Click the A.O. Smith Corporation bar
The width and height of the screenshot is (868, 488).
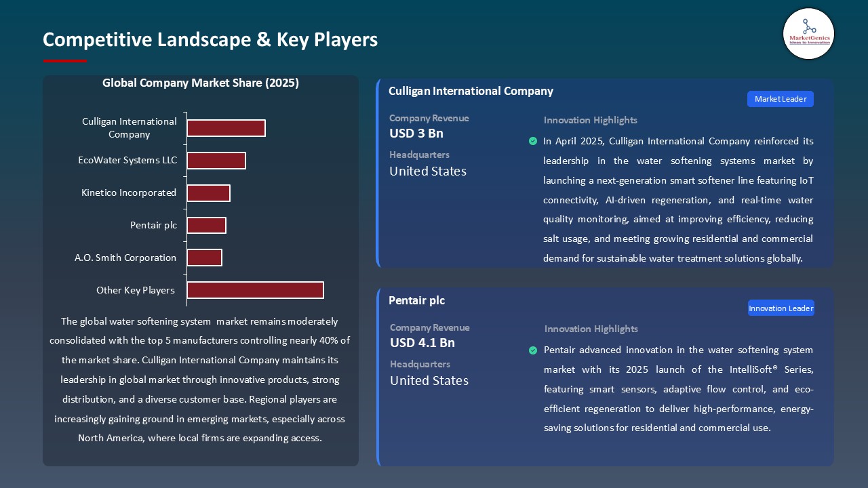click(204, 258)
